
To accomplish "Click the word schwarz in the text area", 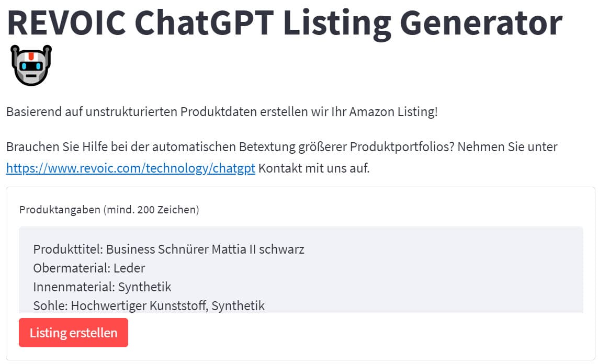I will coord(281,249).
